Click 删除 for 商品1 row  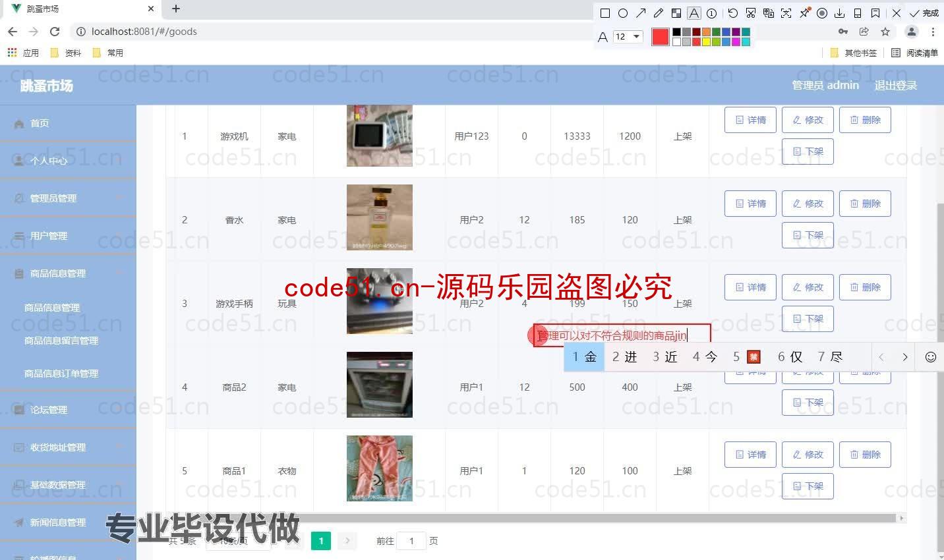(x=865, y=455)
